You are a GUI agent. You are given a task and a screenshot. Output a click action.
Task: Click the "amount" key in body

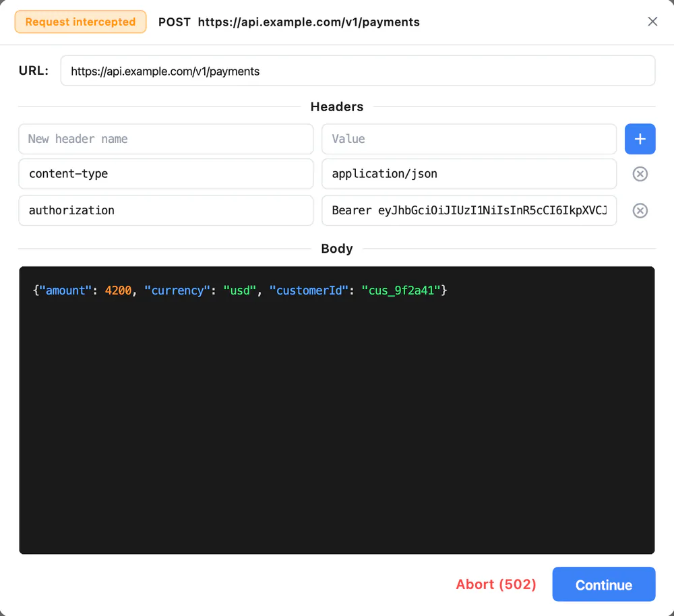coord(65,290)
